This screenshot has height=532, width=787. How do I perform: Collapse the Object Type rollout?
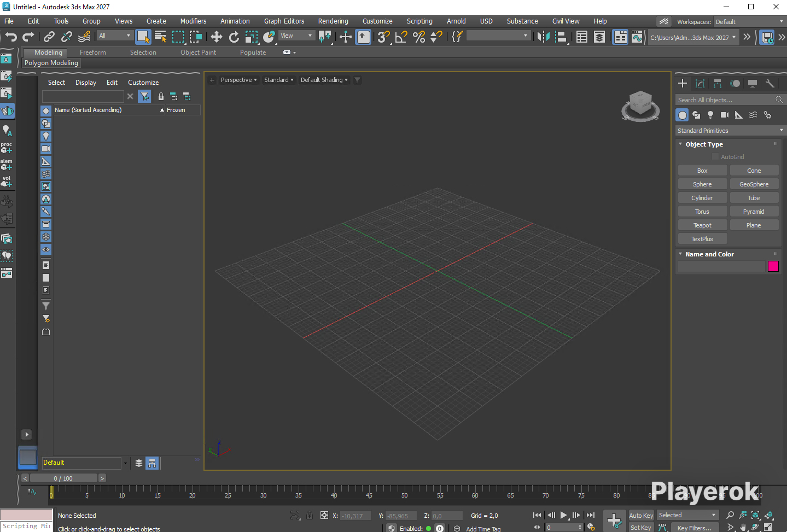click(704, 144)
